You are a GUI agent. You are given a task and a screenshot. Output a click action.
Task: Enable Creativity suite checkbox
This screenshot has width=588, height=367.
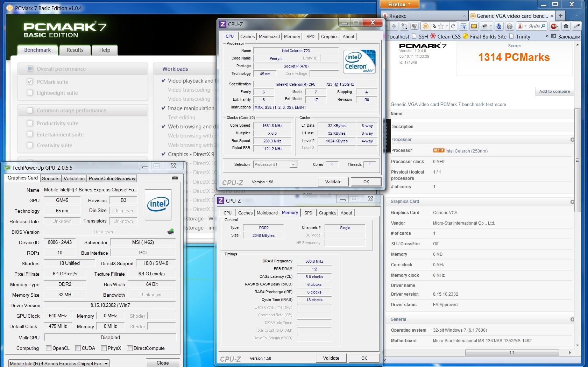[x=30, y=145]
